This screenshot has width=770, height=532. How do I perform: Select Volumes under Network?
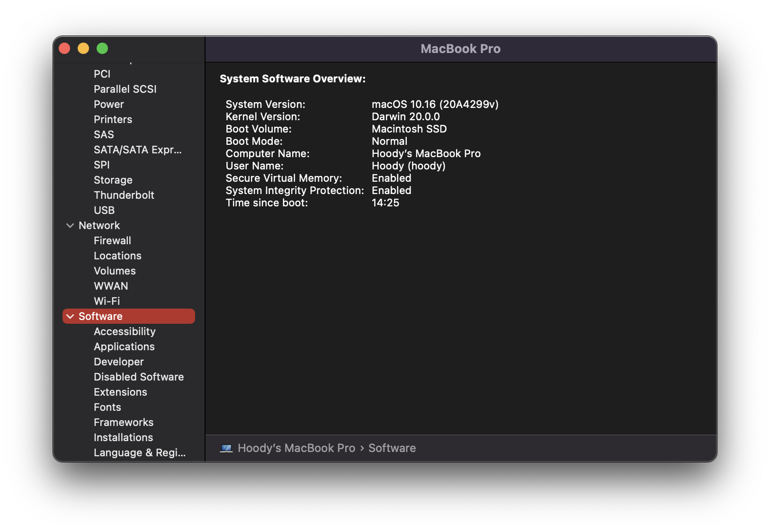[115, 271]
